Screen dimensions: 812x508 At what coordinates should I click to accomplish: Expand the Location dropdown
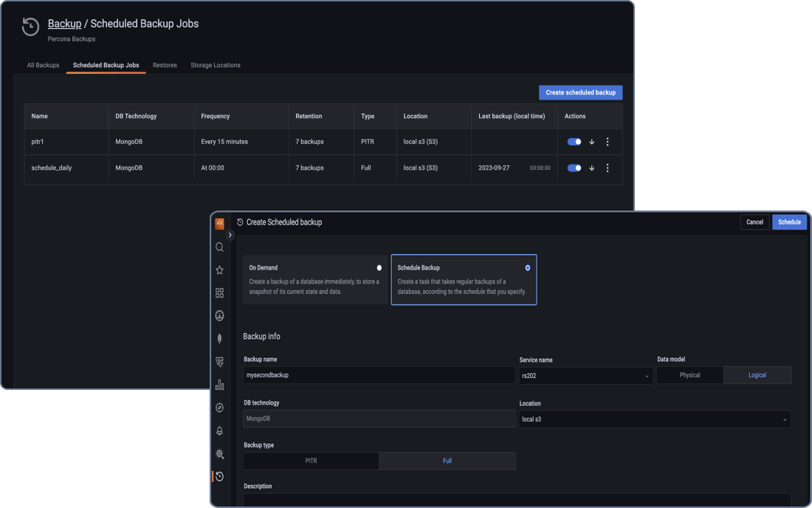654,419
